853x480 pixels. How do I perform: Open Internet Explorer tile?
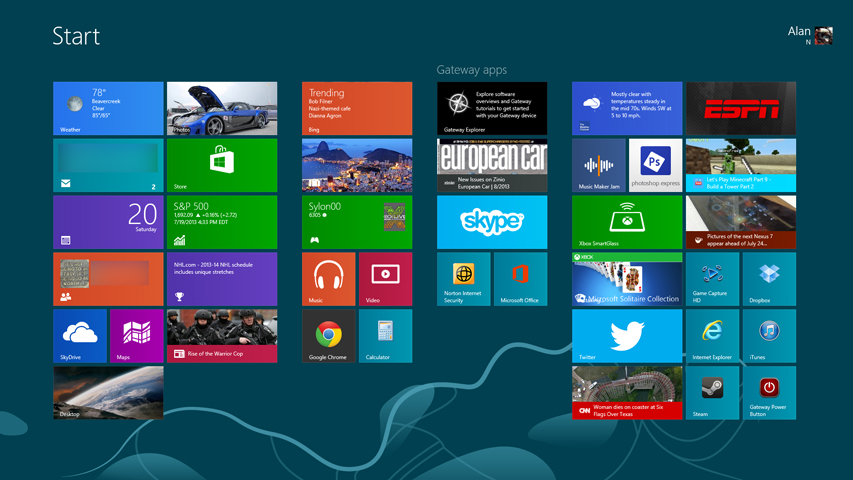[x=712, y=336]
